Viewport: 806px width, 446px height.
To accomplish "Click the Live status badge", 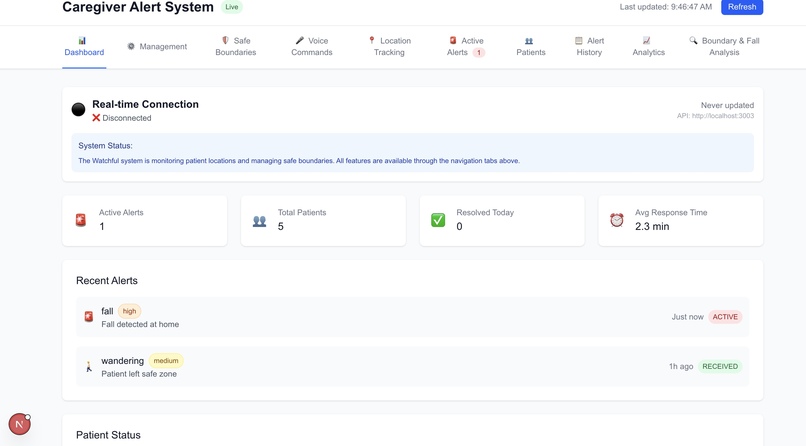I will 232,7.
